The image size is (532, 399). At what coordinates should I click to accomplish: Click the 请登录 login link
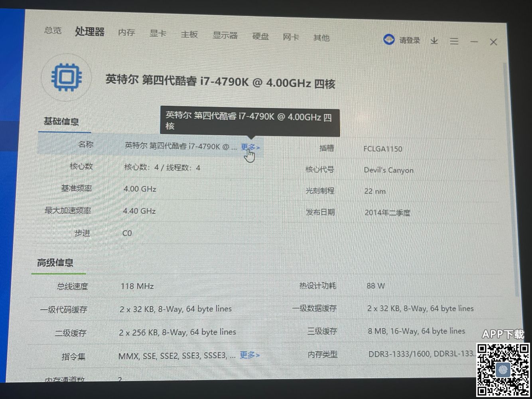(x=410, y=40)
